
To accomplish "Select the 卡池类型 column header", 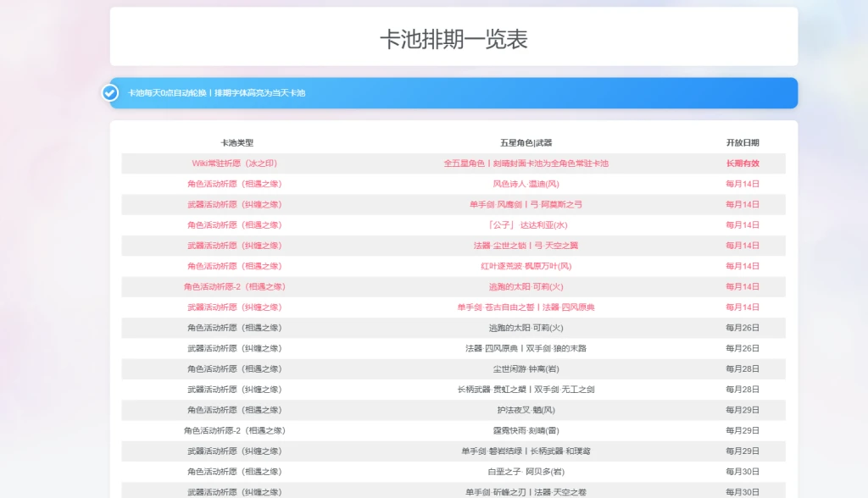I will [x=236, y=143].
